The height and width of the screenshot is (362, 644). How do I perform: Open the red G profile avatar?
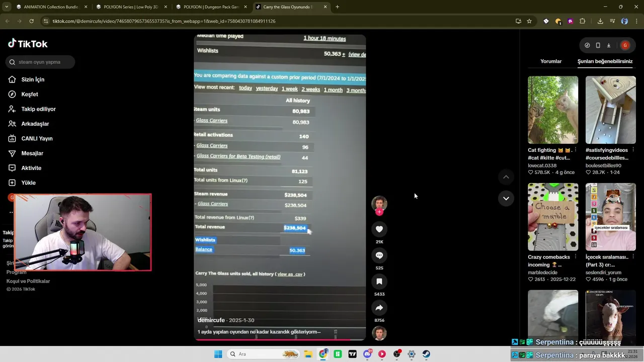[x=625, y=45]
